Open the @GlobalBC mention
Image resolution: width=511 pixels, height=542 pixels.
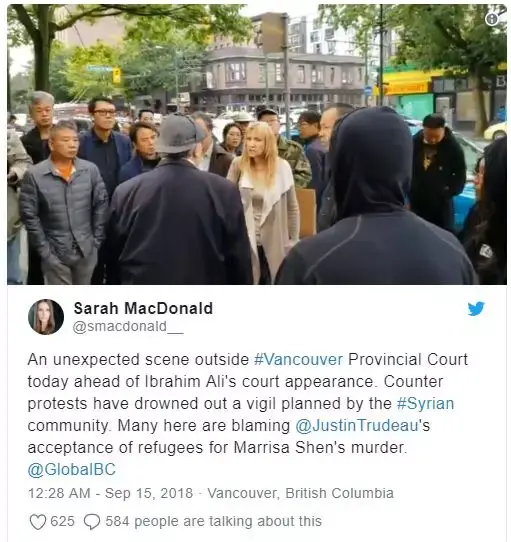72,469
